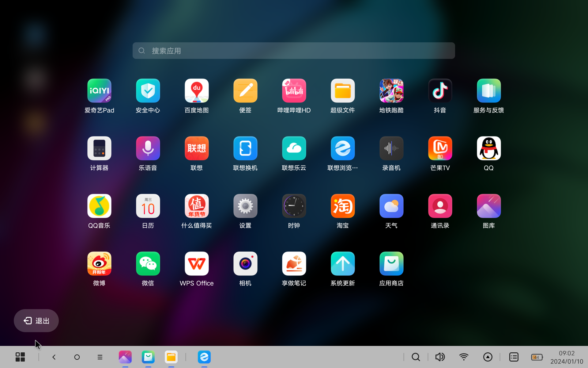Launch the 安全中心 security app
Screen dimensions: 588x368
[x=148, y=91]
